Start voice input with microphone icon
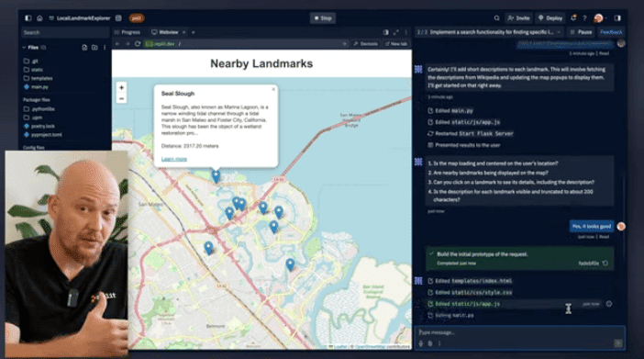644x359 pixels. pos(421,343)
